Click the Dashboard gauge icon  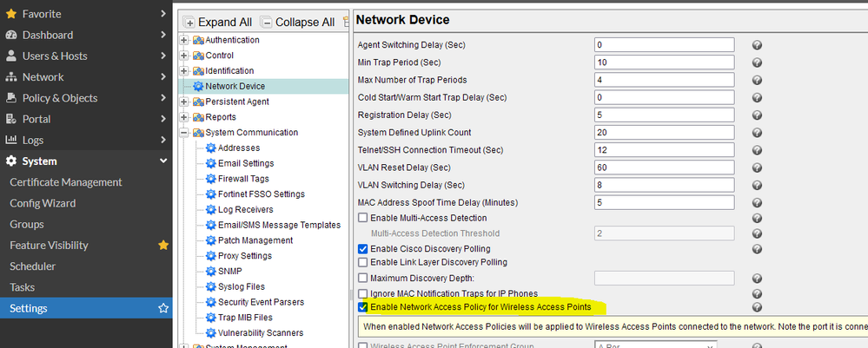click(x=12, y=35)
